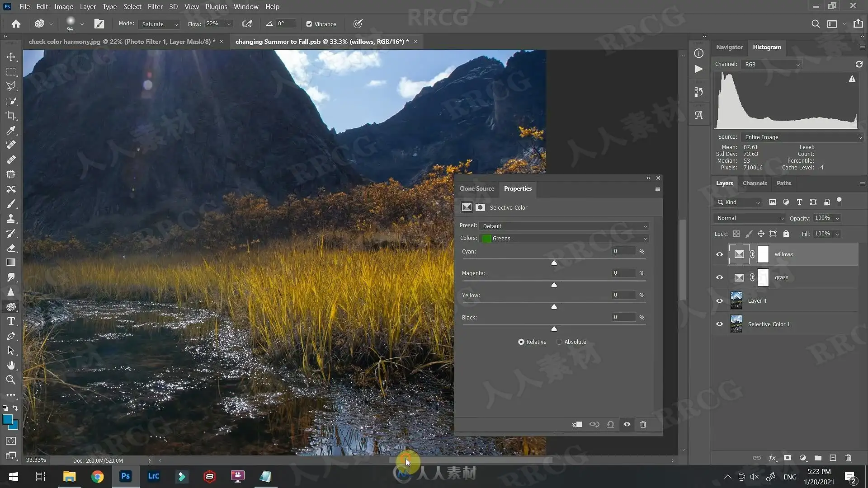Open the Filter menu
This screenshot has width=868, height=488.
pos(155,7)
